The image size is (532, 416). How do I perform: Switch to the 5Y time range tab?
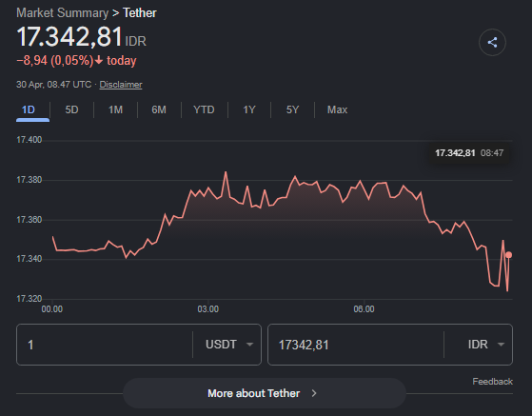click(x=292, y=109)
